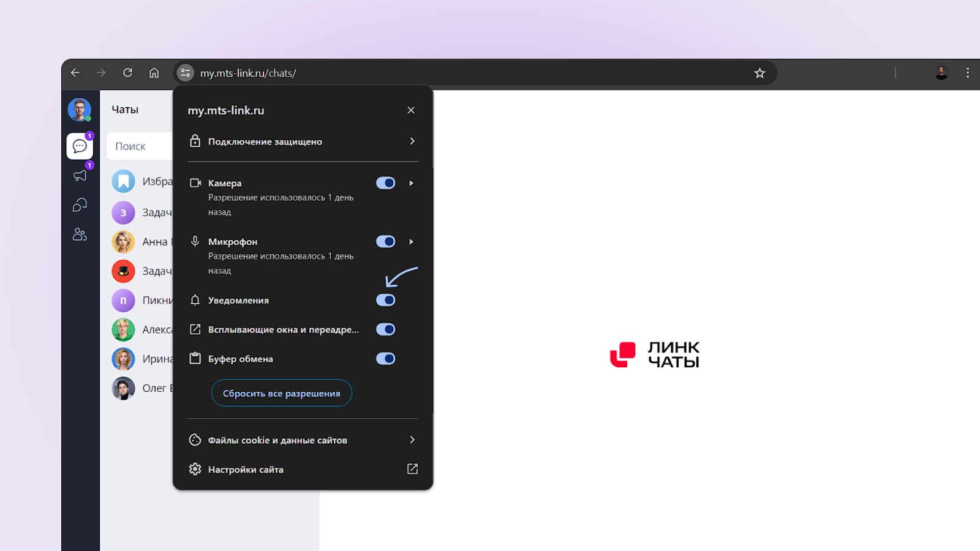
Task: Click the microphone icon in the permissions list
Action: 195,241
